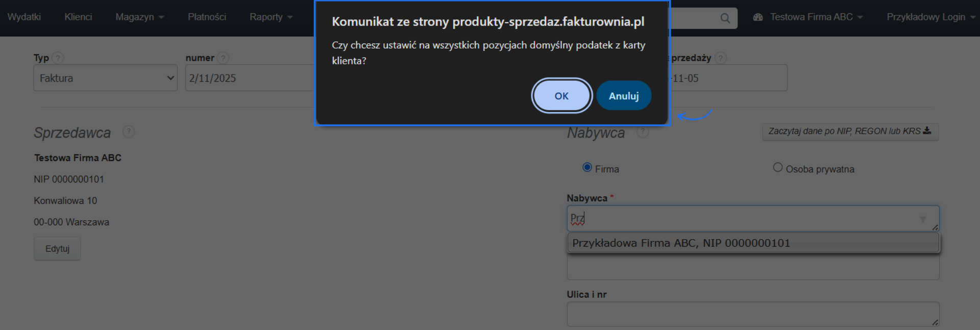Open help tooltip next to the numer field
This screenshot has width=980, height=330.
point(223,58)
